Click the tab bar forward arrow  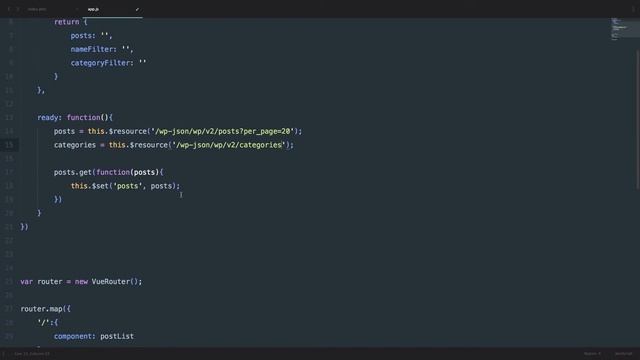coord(18,9)
